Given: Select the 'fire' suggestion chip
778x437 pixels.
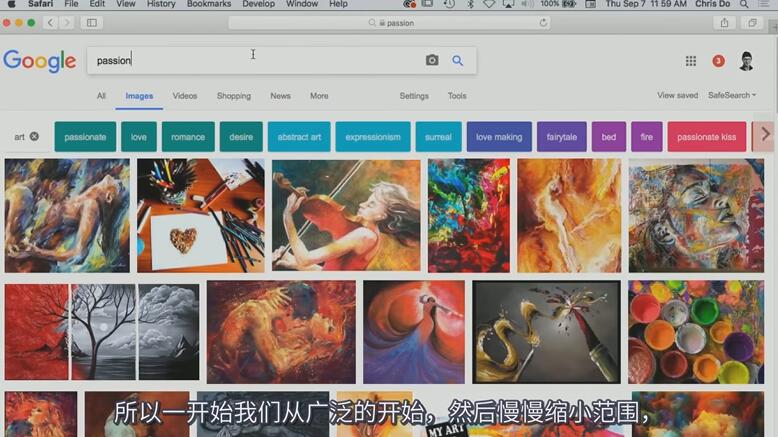Looking at the screenshot, I should point(647,136).
